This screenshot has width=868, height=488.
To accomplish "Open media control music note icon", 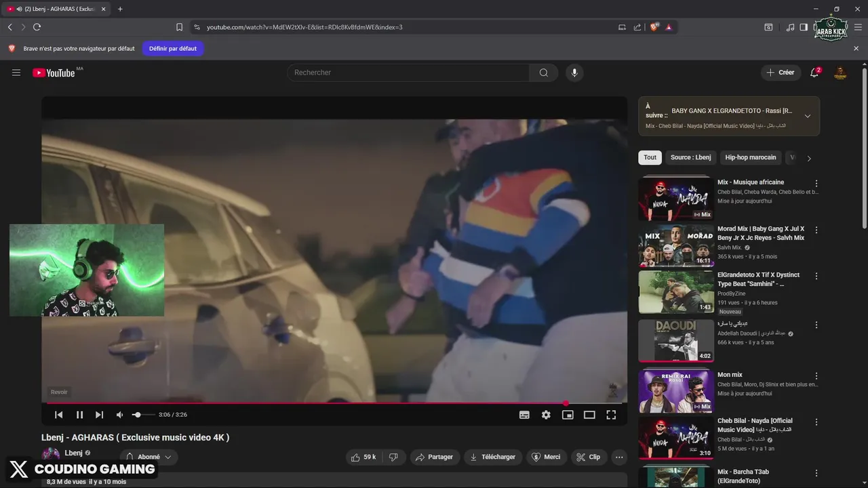I will point(790,27).
